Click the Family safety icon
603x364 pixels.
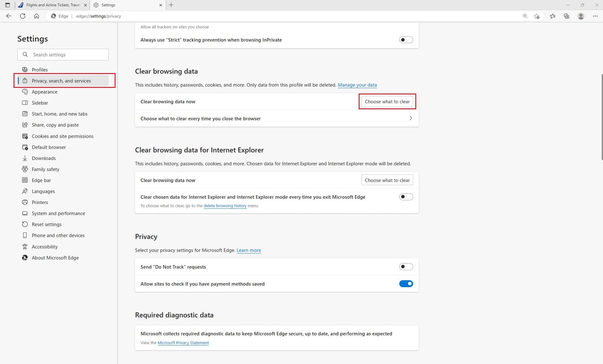click(x=25, y=169)
